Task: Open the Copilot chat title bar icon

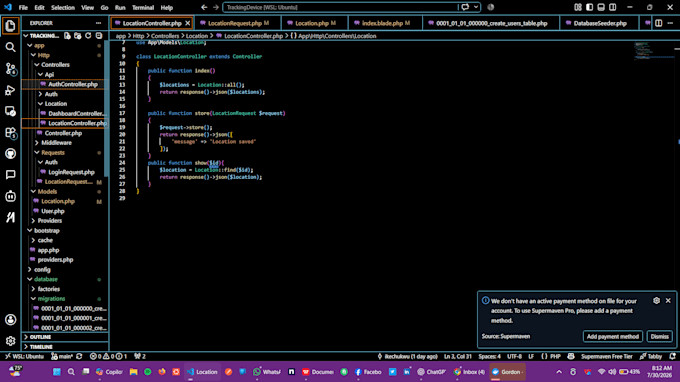Action: coord(465,7)
